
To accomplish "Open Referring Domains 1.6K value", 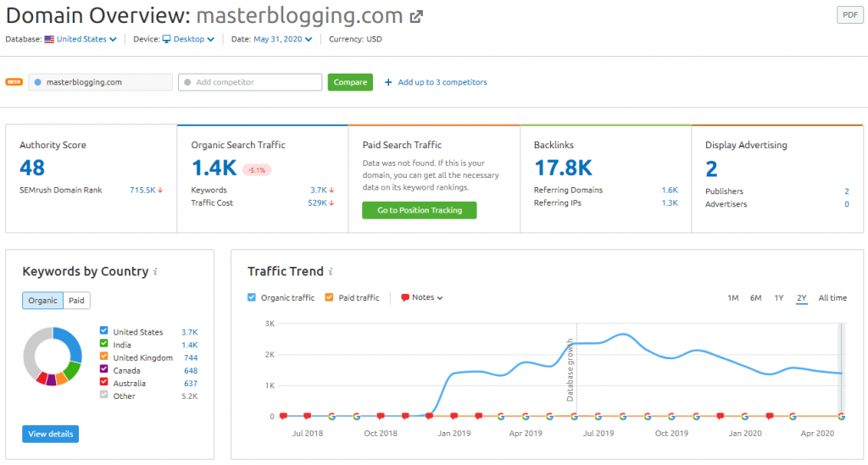I will point(670,191).
